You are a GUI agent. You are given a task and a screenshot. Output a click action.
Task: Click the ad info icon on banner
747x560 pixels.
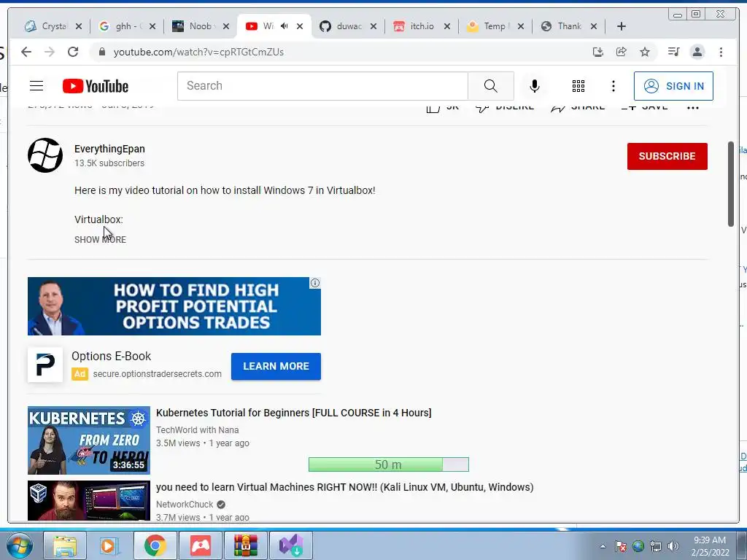click(315, 283)
